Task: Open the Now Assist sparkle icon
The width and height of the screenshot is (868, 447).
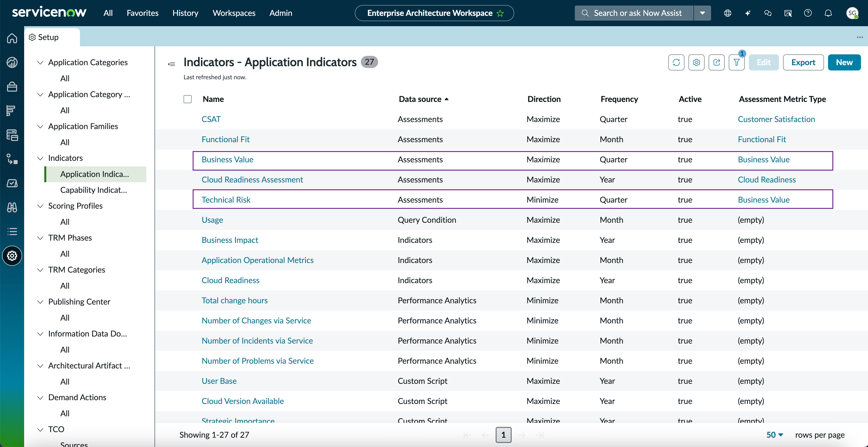Action: point(748,13)
